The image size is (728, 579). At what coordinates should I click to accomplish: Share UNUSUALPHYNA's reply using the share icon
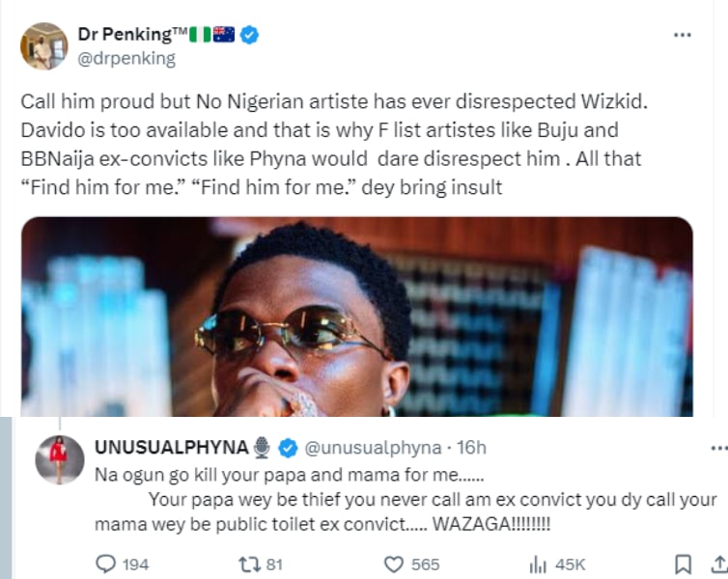click(x=718, y=564)
